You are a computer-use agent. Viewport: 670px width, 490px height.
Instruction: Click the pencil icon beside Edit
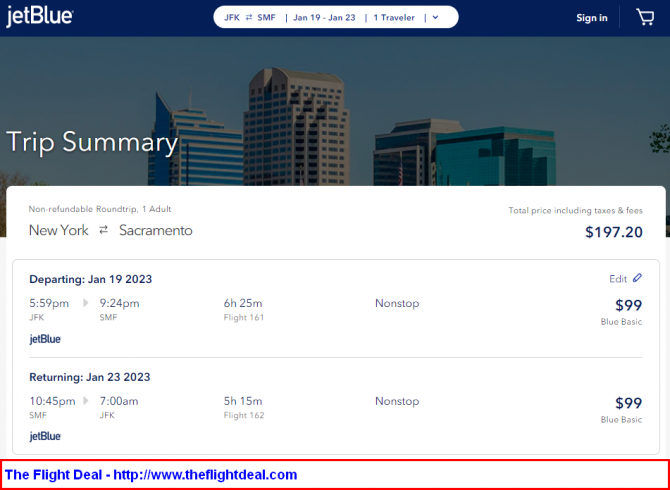637,278
